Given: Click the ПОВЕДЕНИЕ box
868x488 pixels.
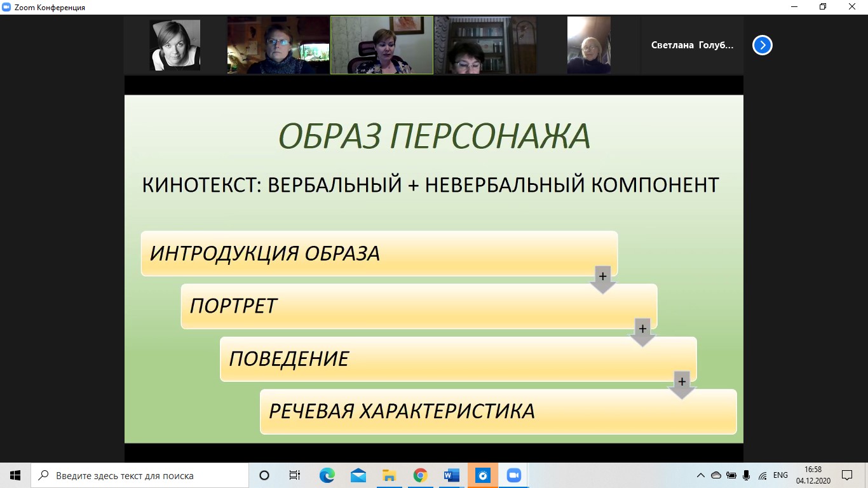Looking at the screenshot, I should pyautogui.click(x=458, y=358).
